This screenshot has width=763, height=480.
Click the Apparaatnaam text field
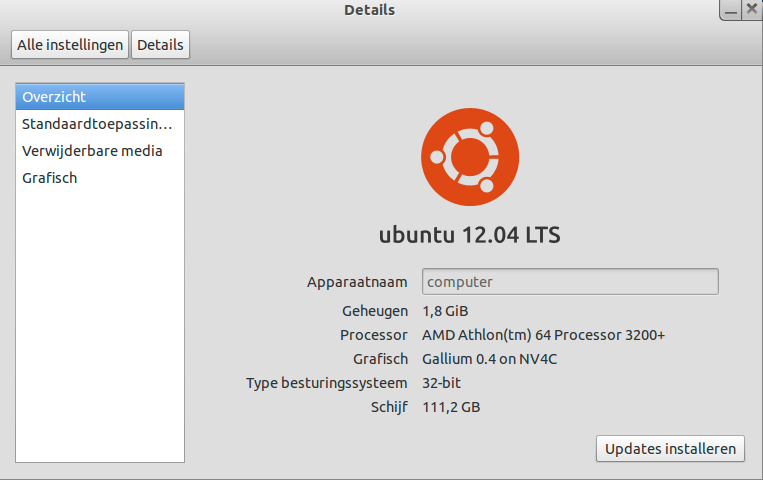[570, 282]
